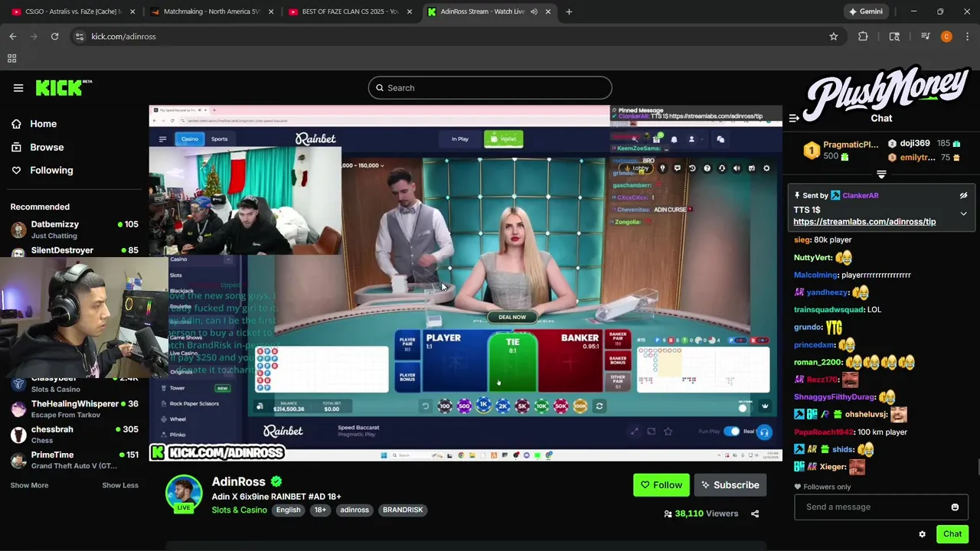980x551 pixels.
Task: Click fullscreen icon under game
Action: (x=634, y=432)
